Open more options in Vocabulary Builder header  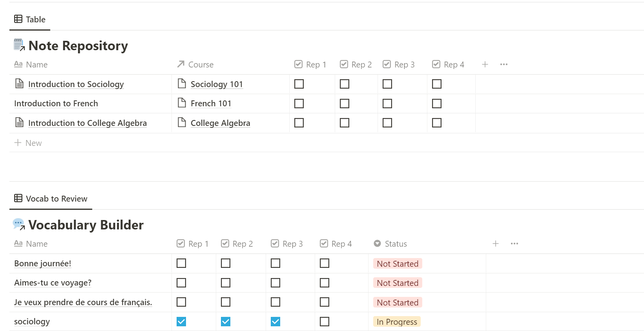click(514, 244)
